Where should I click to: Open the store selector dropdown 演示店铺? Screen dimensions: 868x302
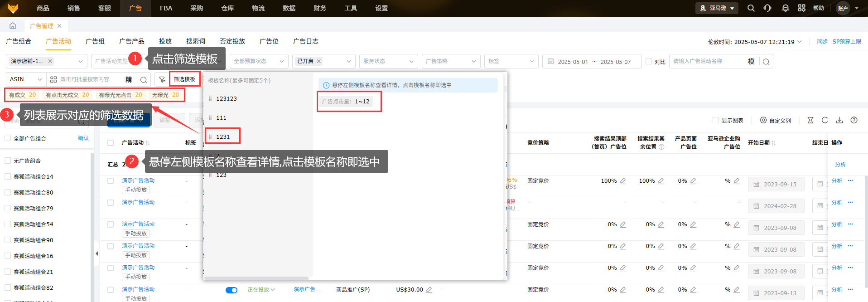(x=46, y=61)
